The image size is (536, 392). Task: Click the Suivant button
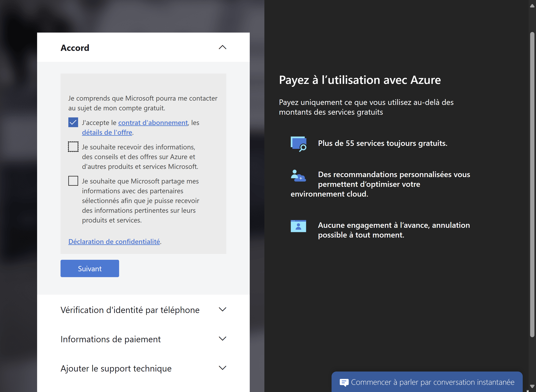90,268
